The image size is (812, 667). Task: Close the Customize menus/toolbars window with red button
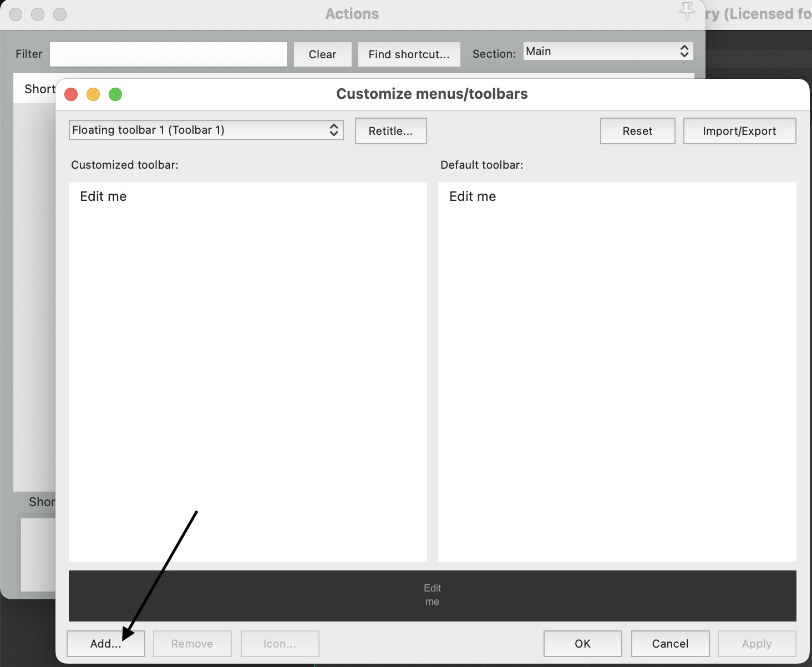pyautogui.click(x=71, y=94)
